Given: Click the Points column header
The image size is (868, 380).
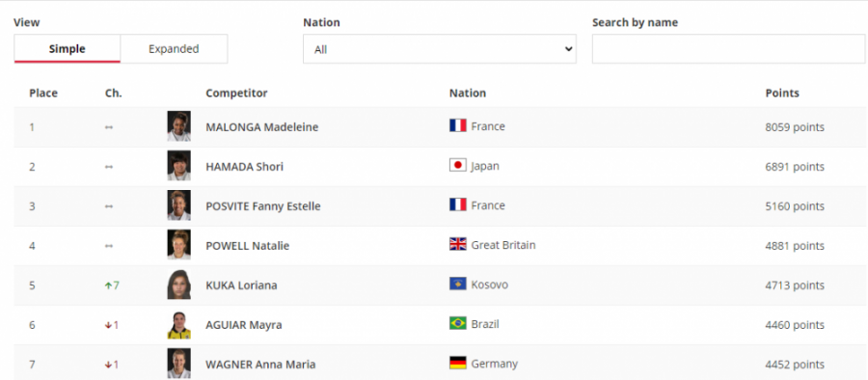Looking at the screenshot, I should [782, 93].
